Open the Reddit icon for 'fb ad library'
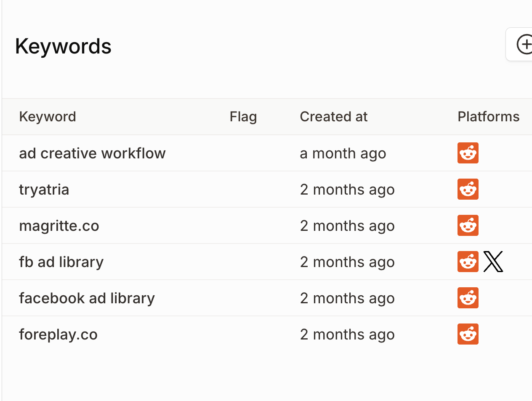 tap(468, 262)
